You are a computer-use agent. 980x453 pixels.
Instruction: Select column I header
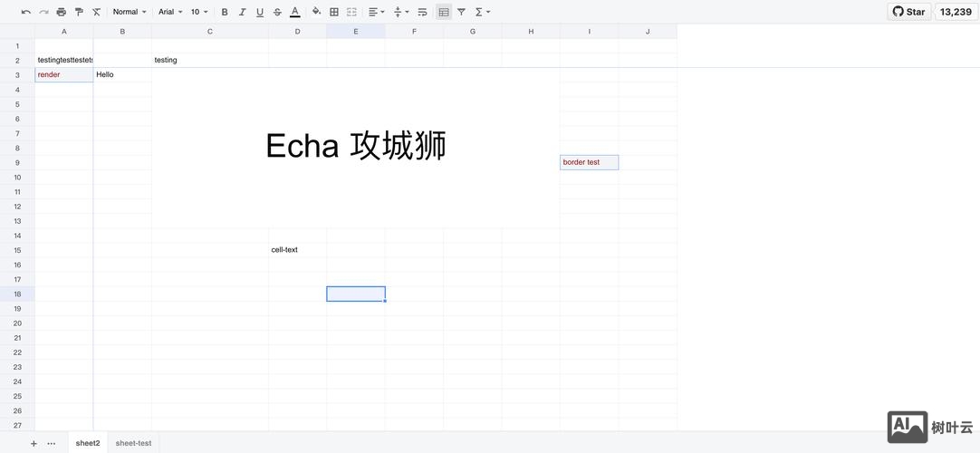590,31
